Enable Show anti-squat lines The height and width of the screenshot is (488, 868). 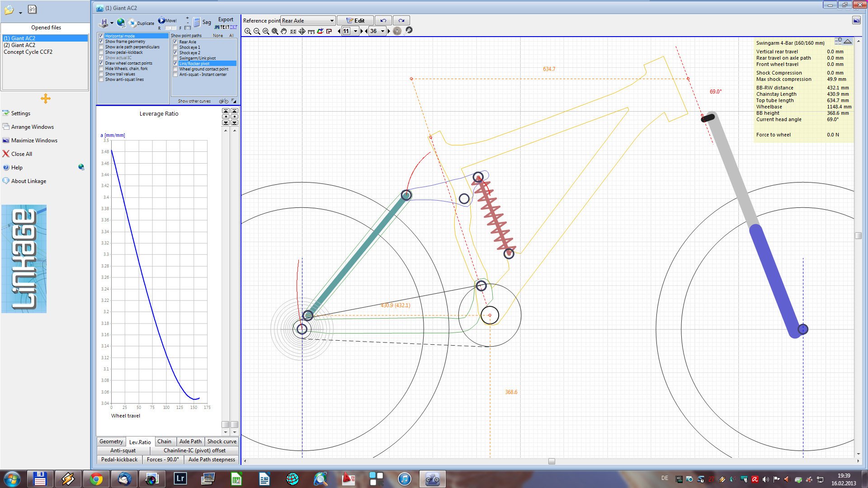coord(101,79)
